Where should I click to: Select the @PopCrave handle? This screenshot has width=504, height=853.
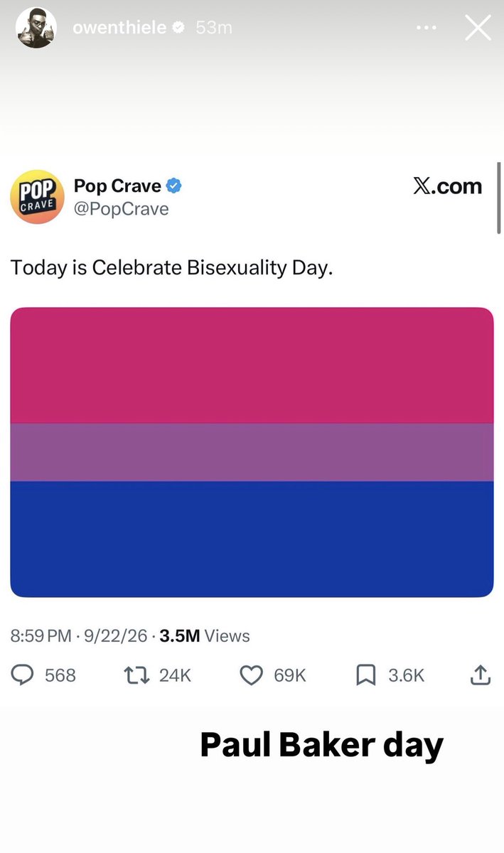point(121,209)
